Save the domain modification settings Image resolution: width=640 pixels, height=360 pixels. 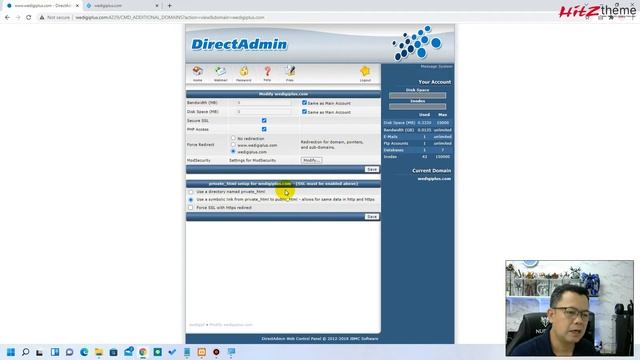coord(371,169)
